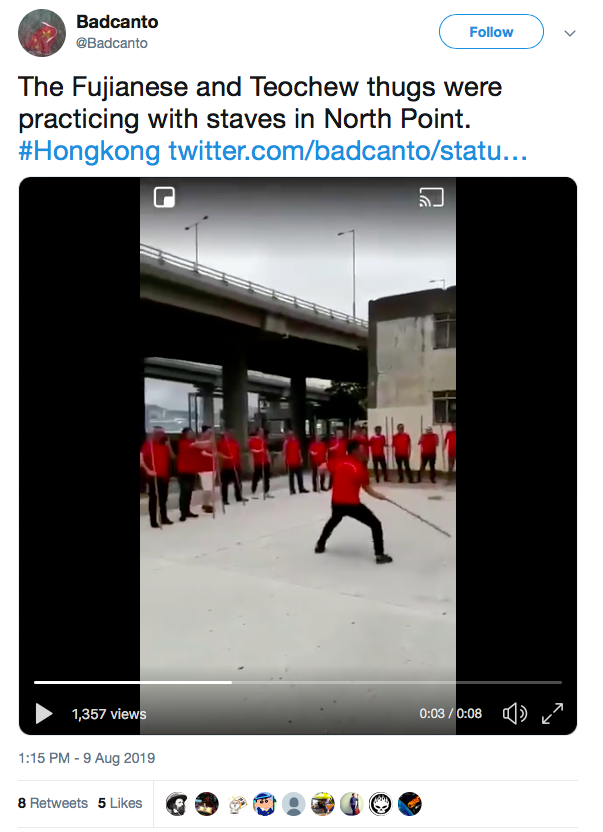
Task: Open the first liker's avatar with beard
Action: point(177,804)
